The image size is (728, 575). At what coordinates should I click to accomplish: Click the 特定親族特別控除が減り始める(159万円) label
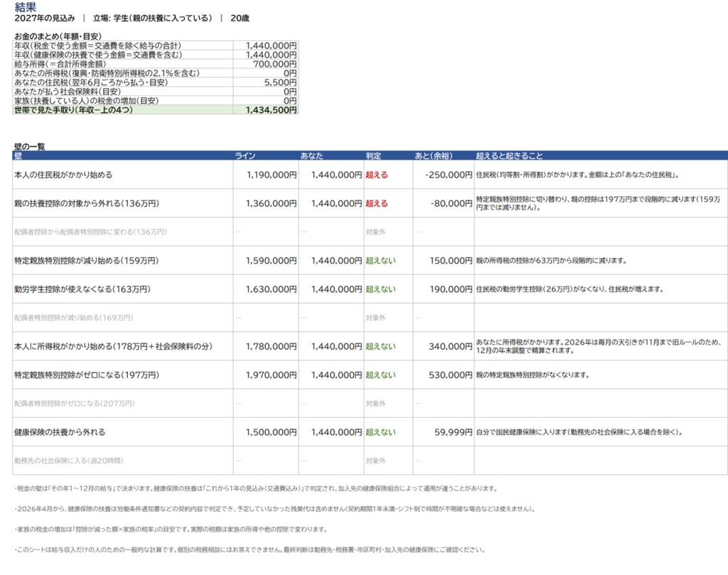(86, 261)
